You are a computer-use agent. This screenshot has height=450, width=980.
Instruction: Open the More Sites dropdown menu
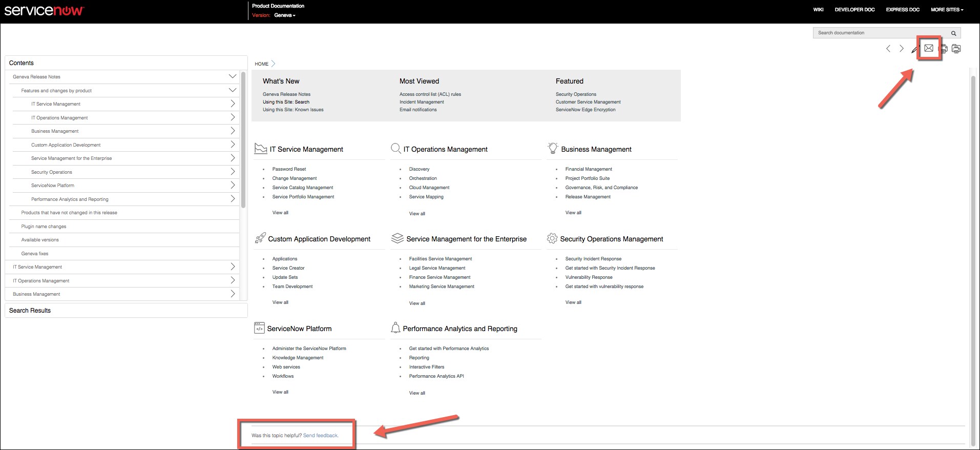click(947, 10)
